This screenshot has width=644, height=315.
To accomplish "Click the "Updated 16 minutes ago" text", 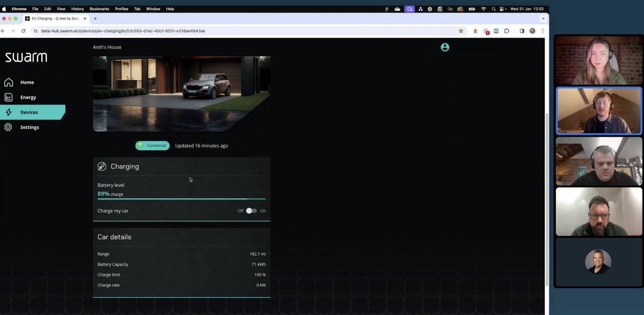I will (201, 145).
